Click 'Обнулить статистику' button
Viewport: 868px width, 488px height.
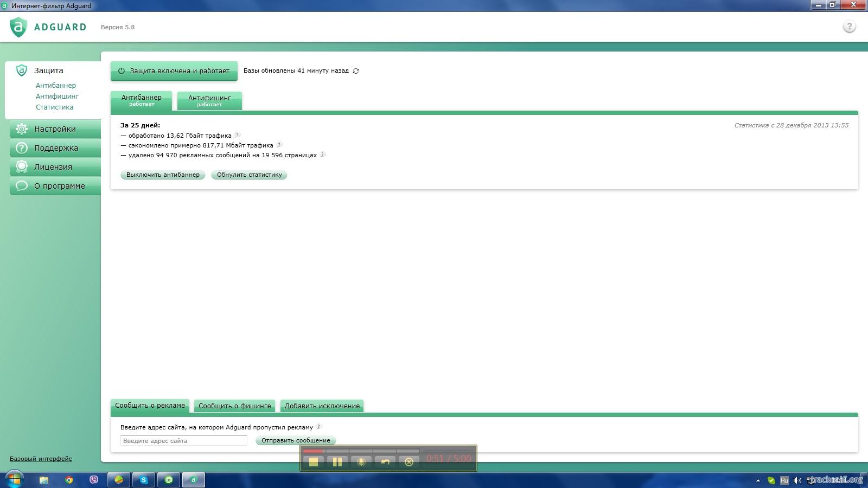tap(249, 175)
